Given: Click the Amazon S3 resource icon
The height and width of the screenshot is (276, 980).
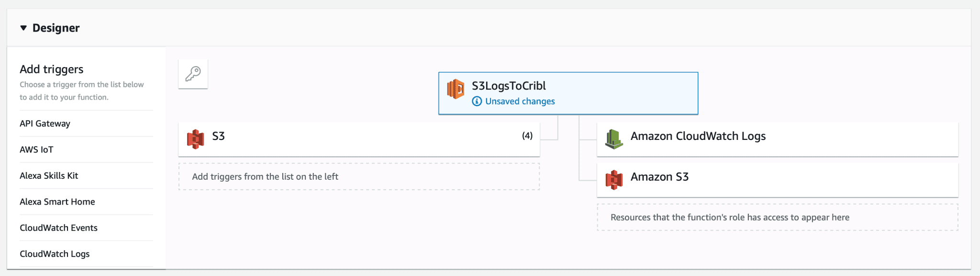Looking at the screenshot, I should click(x=614, y=180).
